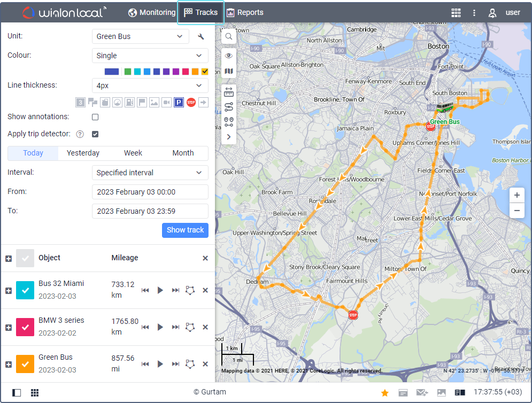The height and width of the screenshot is (403, 532).
Task: Open the map layers icon
Action: (x=229, y=72)
